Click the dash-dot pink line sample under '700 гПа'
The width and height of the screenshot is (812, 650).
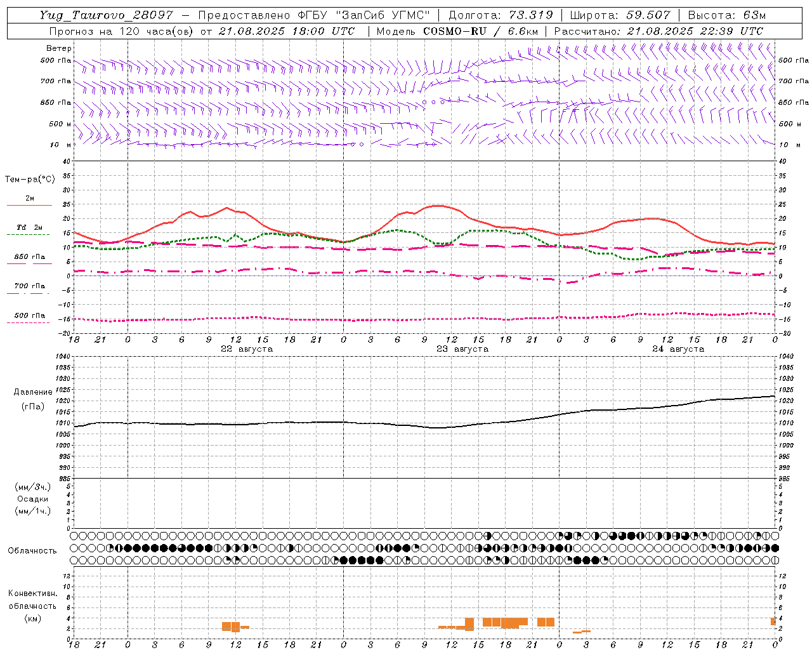(29, 293)
